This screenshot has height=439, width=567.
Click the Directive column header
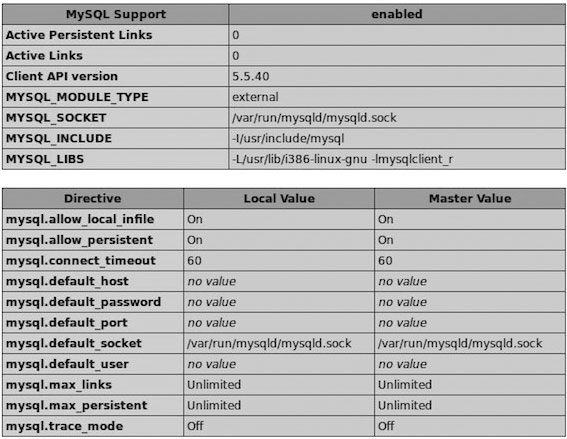(x=93, y=199)
